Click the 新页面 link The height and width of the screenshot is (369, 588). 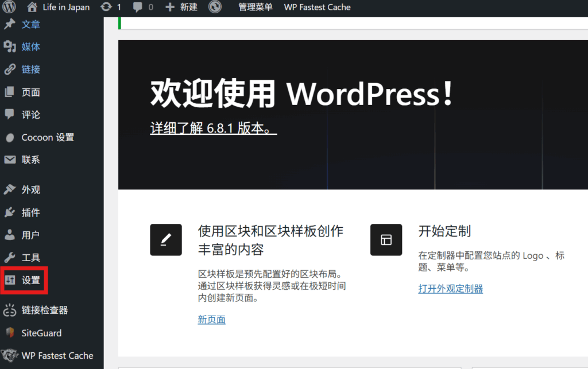click(211, 320)
